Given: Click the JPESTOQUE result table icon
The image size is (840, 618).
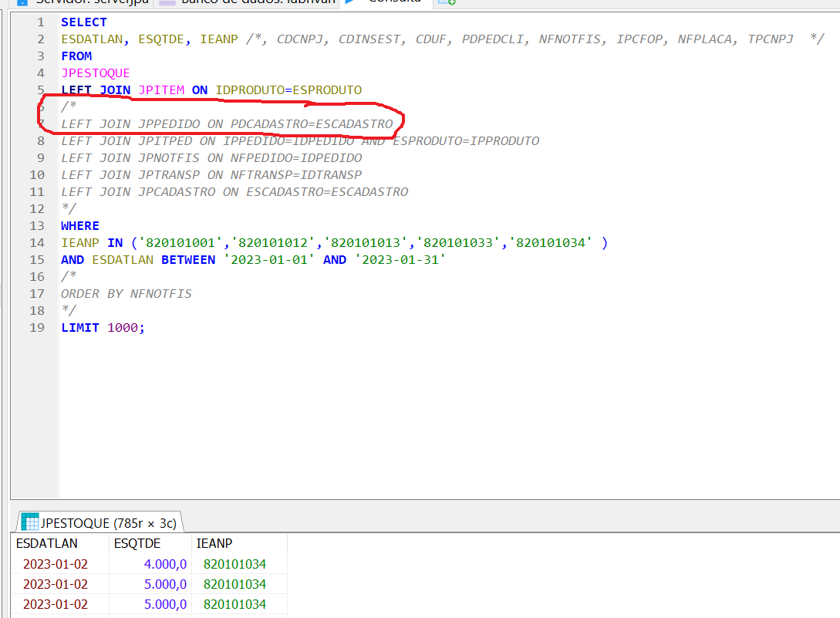Looking at the screenshot, I should (x=30, y=522).
